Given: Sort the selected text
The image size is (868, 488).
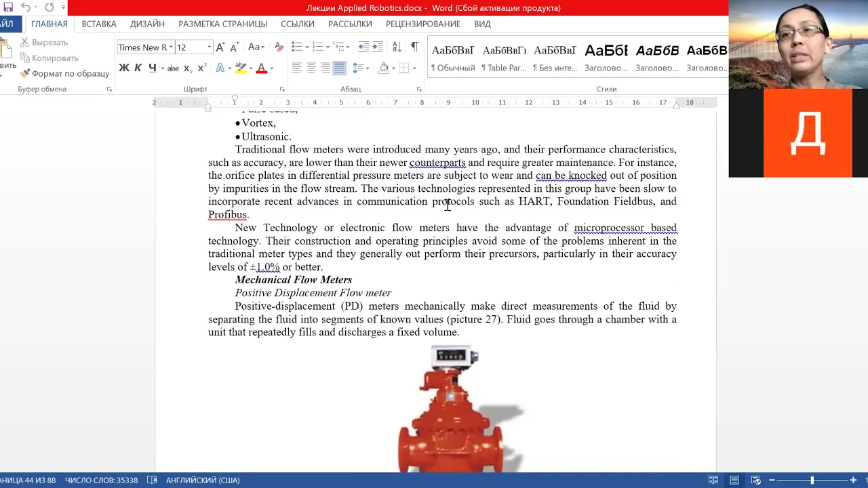Looking at the screenshot, I should click(x=397, y=47).
